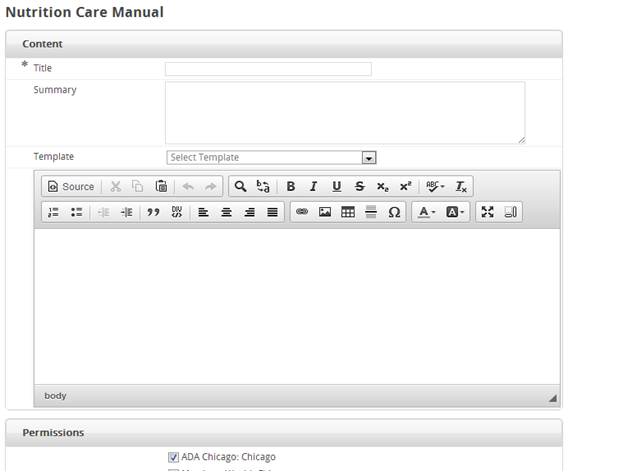
Task: Toggle the Show Blocks icon
Action: 511,212
